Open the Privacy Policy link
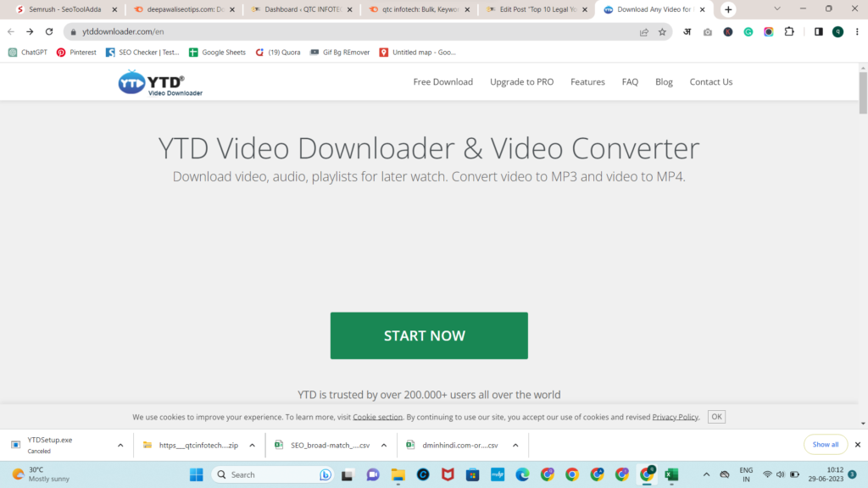Viewport: 868px width, 488px height. tap(676, 417)
